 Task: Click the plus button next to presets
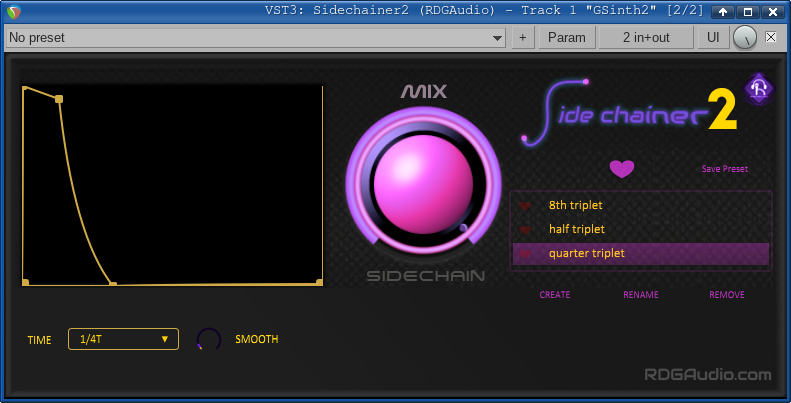tap(523, 38)
